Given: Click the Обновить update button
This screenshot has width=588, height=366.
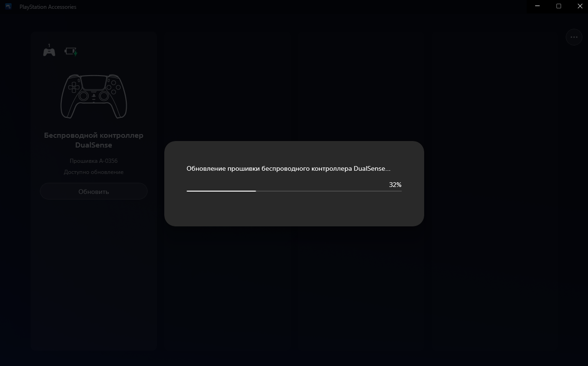Looking at the screenshot, I should click(94, 192).
